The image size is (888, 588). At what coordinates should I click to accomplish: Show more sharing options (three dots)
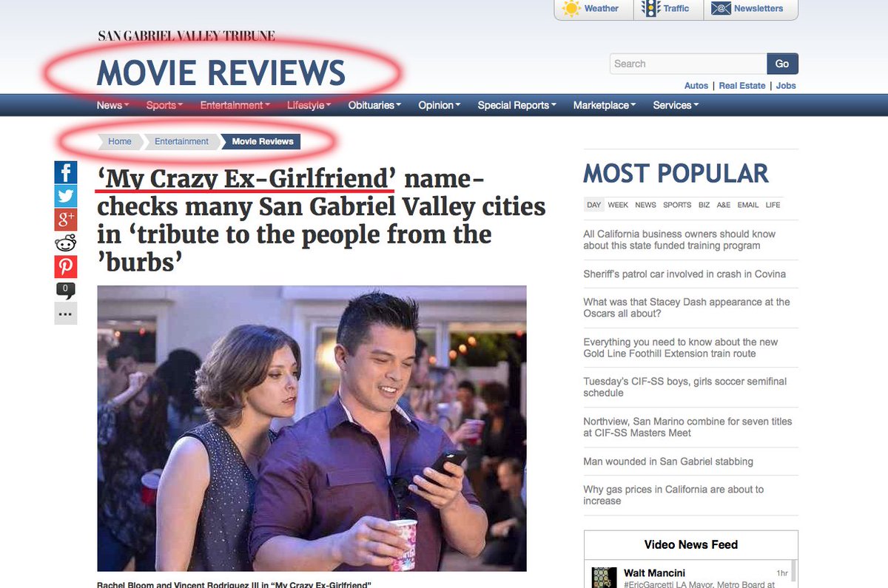[66, 314]
